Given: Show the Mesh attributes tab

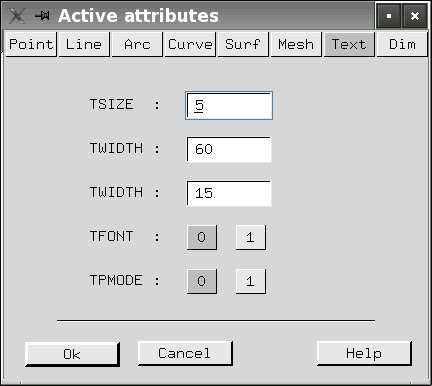Looking at the screenshot, I should (x=296, y=44).
